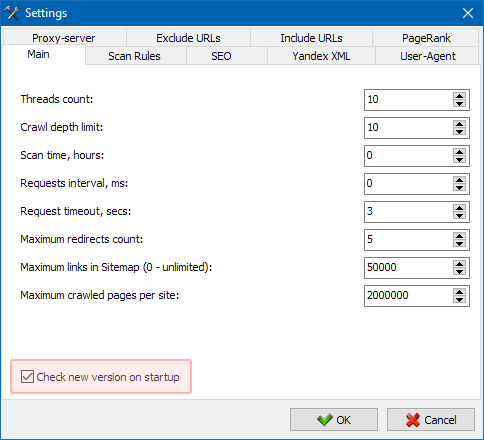Increase Maximum links in Sitemap arrow
The image size is (484, 440).
459,264
